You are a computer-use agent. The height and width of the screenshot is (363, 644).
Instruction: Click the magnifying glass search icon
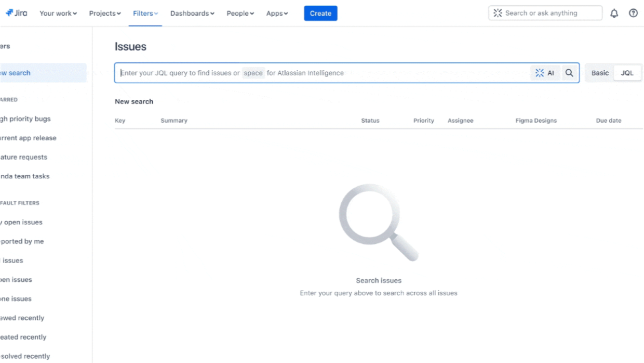569,73
